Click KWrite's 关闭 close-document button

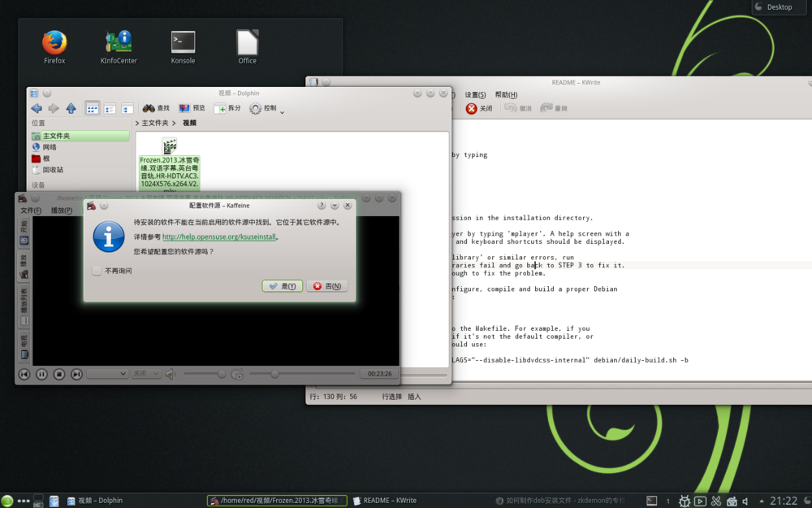pos(479,108)
